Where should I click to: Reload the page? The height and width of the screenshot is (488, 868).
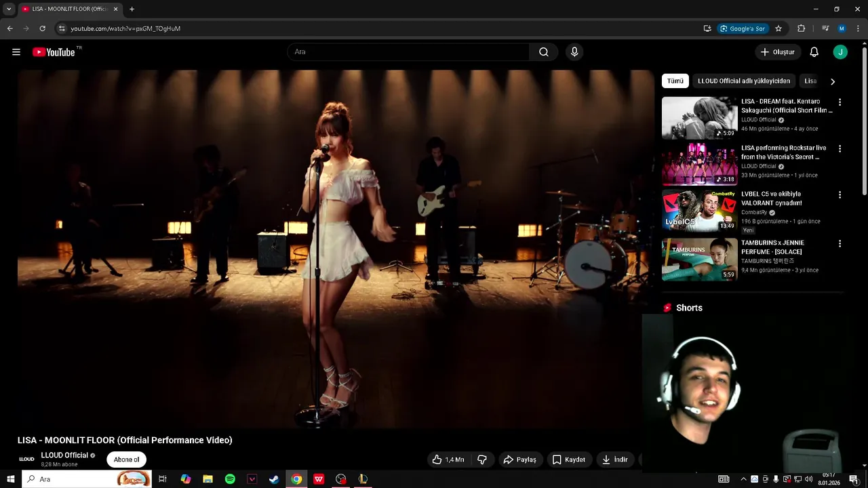click(x=42, y=28)
